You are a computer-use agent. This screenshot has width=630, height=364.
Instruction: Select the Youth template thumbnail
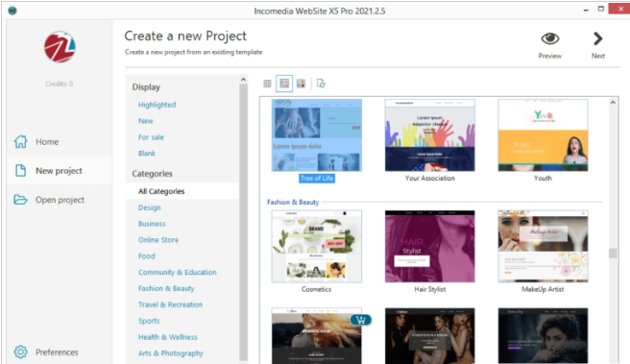pyautogui.click(x=543, y=135)
